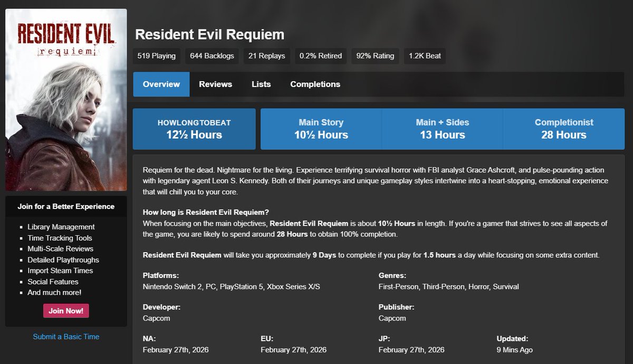Click the Resident Evil Requiem page title
Screen dimensions: 633x364
pyautogui.click(x=209, y=35)
